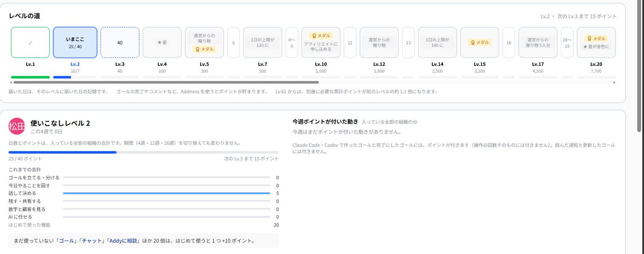The image size is (644, 254).
Task: Click the 残す・共有する row label
Action: [x=25, y=201]
